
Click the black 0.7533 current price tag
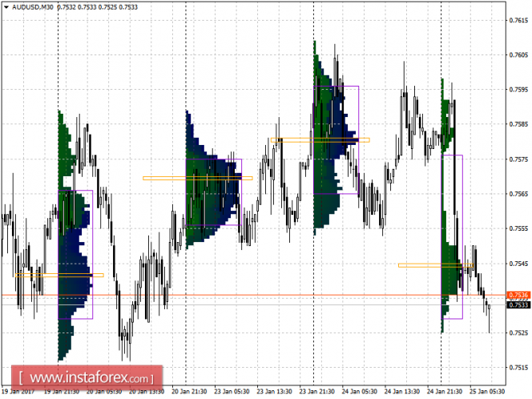coord(518,304)
